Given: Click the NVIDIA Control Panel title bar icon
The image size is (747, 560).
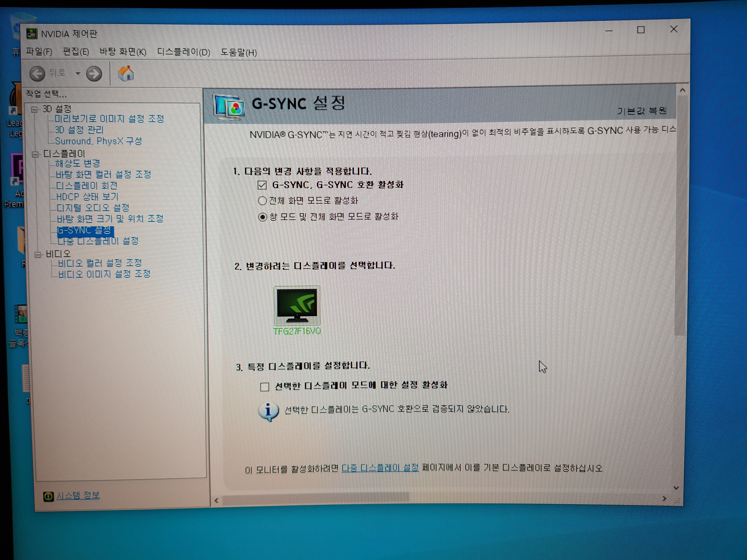Looking at the screenshot, I should [x=32, y=33].
